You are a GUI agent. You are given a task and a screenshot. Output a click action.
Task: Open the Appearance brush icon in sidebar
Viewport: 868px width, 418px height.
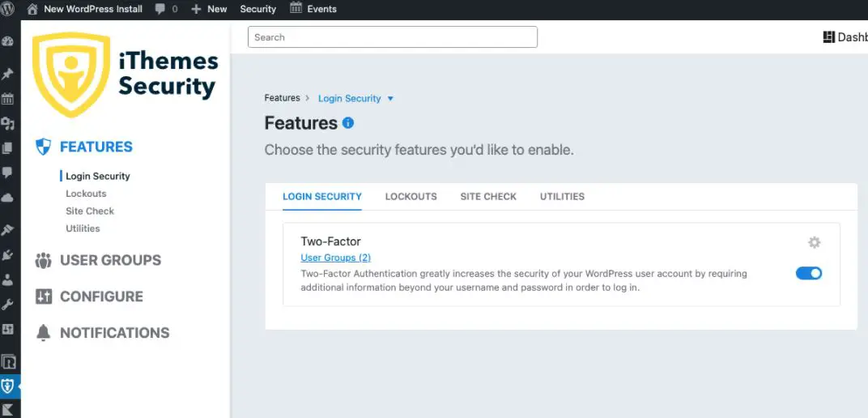tap(7, 230)
